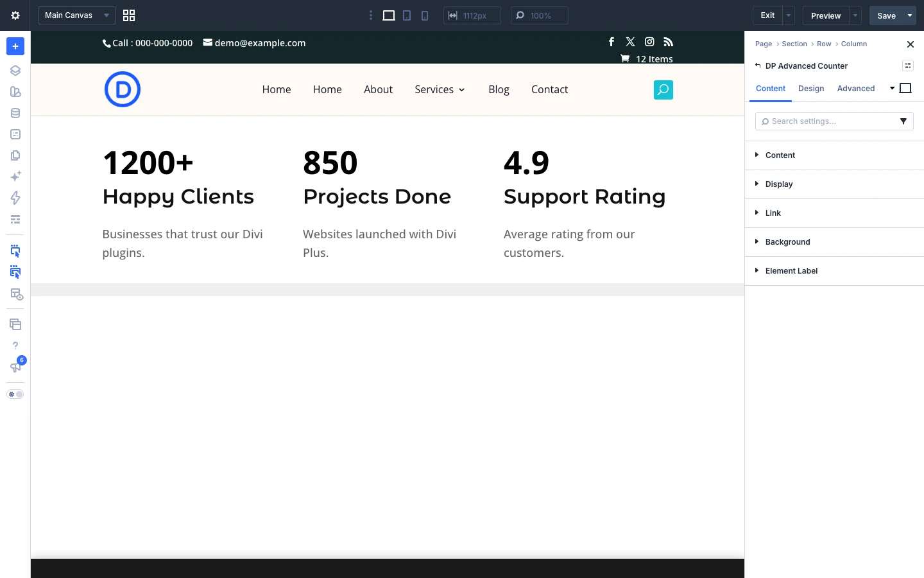Open the dropdown arrow next to Exit
The image size is (924, 578).
click(x=789, y=15)
